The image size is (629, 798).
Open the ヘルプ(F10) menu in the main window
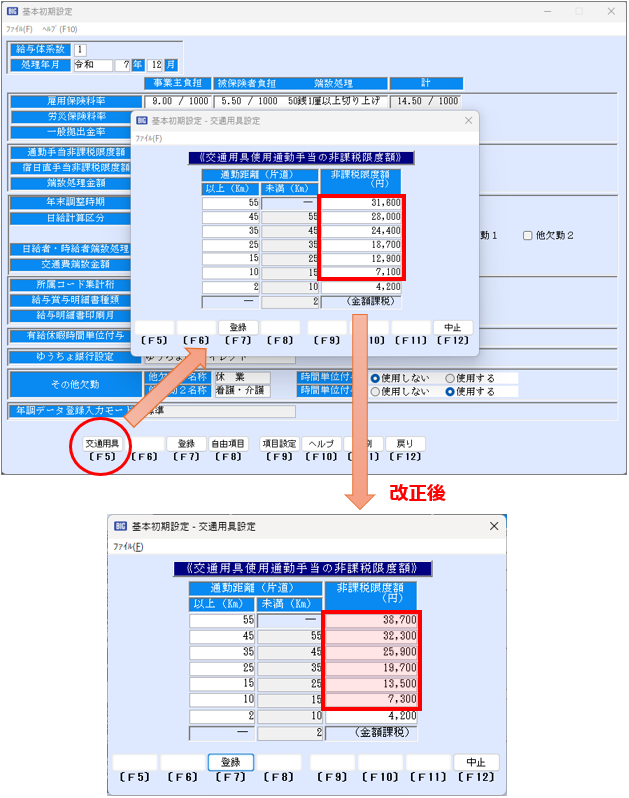[59, 30]
